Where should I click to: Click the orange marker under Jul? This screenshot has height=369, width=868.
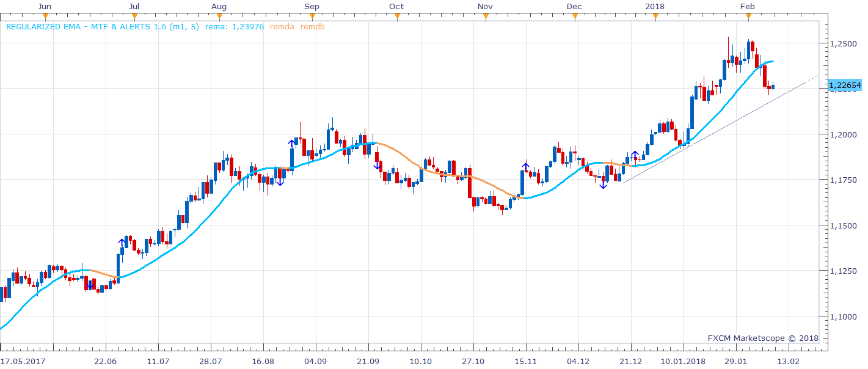pyautogui.click(x=134, y=16)
